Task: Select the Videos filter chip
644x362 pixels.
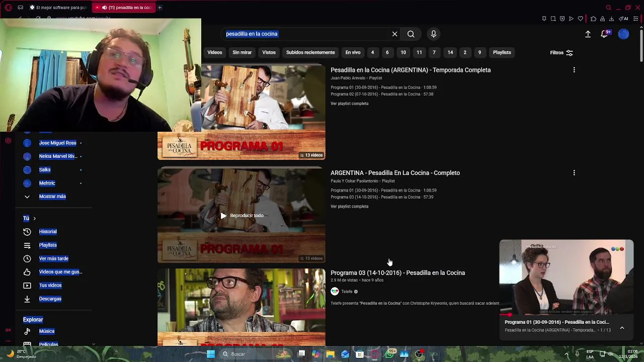Action: click(x=215, y=52)
